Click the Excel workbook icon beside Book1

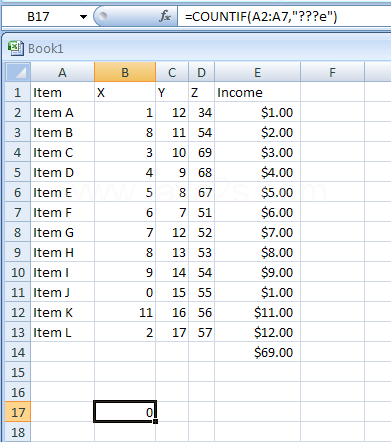click(x=16, y=48)
